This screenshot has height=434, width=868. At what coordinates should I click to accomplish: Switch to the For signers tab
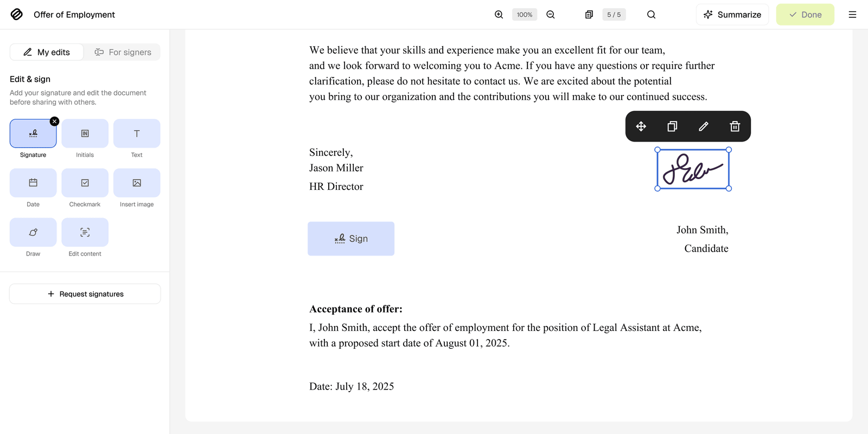pyautogui.click(x=123, y=52)
